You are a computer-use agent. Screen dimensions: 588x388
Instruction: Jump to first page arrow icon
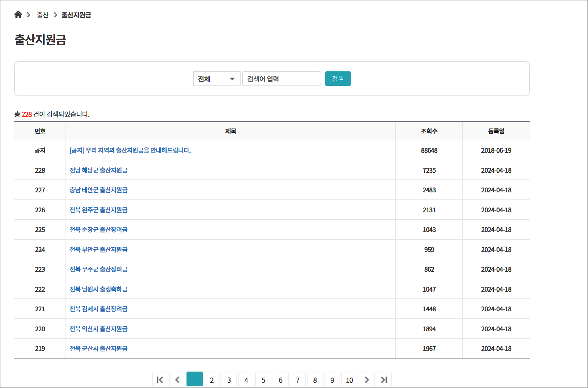160,380
